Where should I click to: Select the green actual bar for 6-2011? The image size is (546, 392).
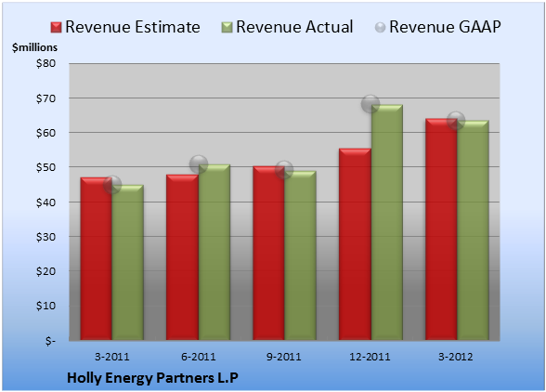tap(214, 253)
